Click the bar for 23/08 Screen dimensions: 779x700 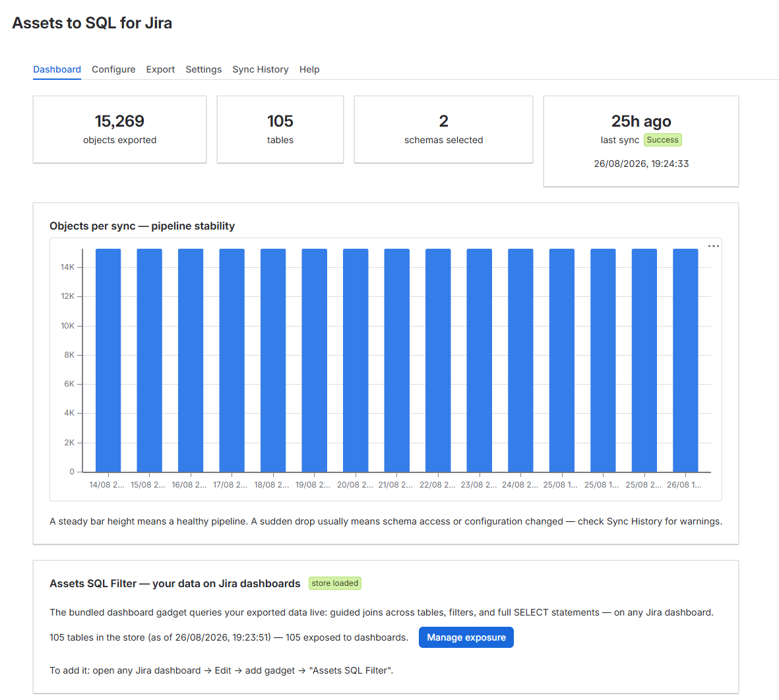480,360
